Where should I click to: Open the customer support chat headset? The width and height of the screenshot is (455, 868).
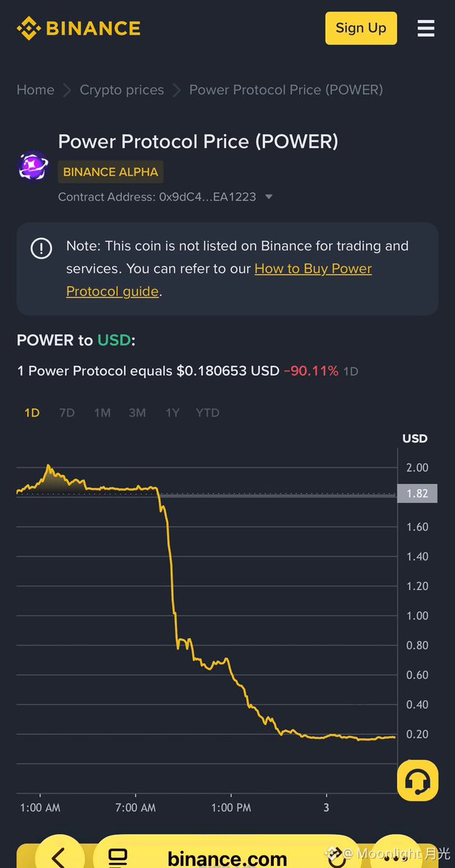[417, 780]
